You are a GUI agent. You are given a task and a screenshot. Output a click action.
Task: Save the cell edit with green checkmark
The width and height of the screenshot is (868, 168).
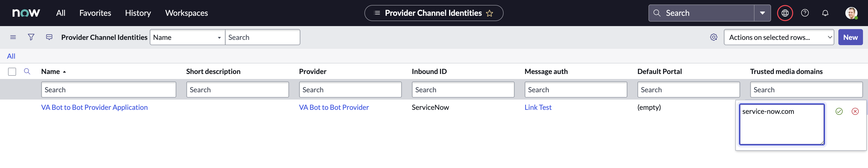pyautogui.click(x=839, y=111)
